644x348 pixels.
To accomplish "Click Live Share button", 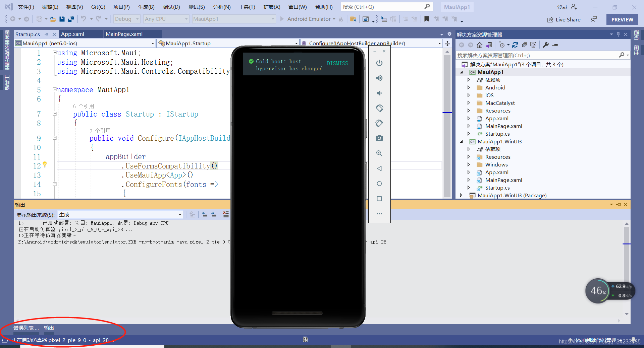I will (564, 19).
